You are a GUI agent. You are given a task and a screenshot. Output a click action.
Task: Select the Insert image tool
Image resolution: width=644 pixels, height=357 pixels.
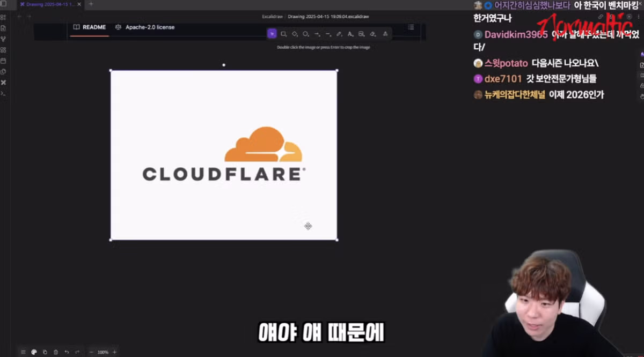click(x=361, y=34)
